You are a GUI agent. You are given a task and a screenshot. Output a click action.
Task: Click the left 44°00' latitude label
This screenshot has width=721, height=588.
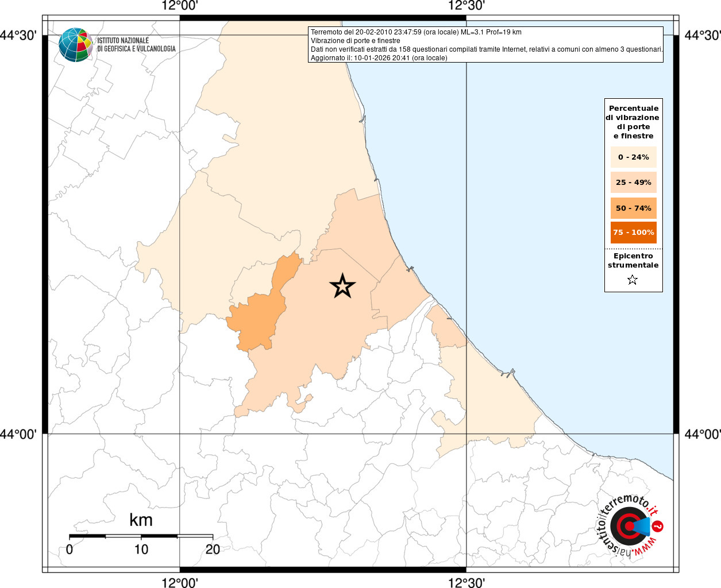pos(18,434)
